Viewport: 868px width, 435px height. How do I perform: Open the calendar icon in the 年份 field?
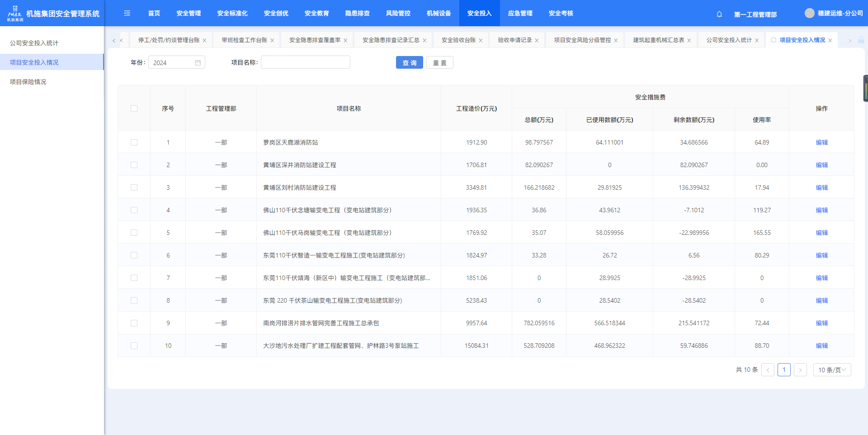click(198, 63)
